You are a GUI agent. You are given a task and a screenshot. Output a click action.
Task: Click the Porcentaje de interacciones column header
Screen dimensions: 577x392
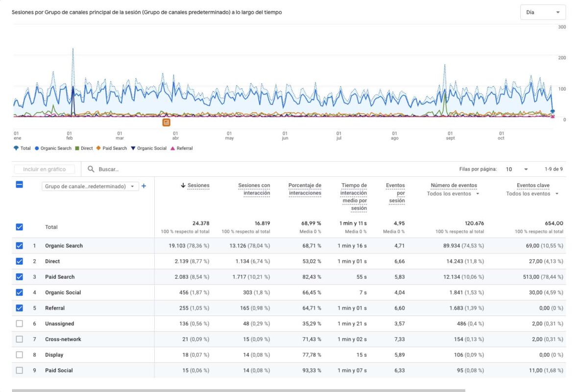click(x=305, y=188)
